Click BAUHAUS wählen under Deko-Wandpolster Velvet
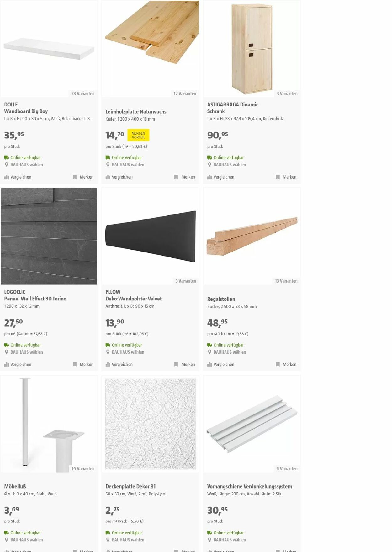This screenshot has width=392, height=552. click(x=128, y=352)
